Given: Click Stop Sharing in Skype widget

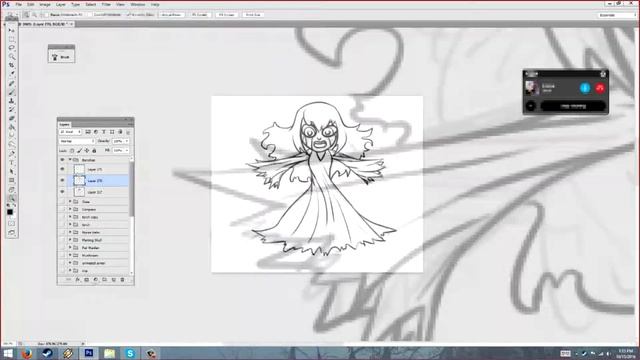Looking at the screenshot, I should pyautogui.click(x=573, y=106).
